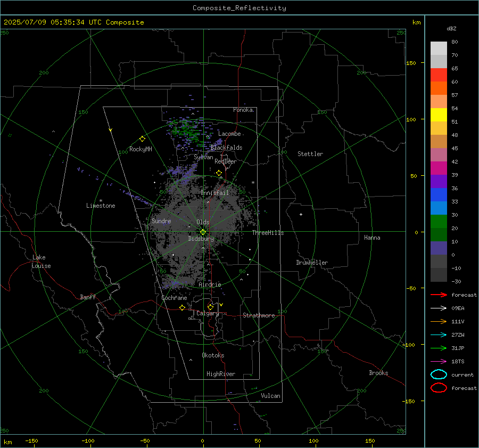The width and height of the screenshot is (479, 448).
Task: Click the Airdrie city label
Action: click(210, 284)
